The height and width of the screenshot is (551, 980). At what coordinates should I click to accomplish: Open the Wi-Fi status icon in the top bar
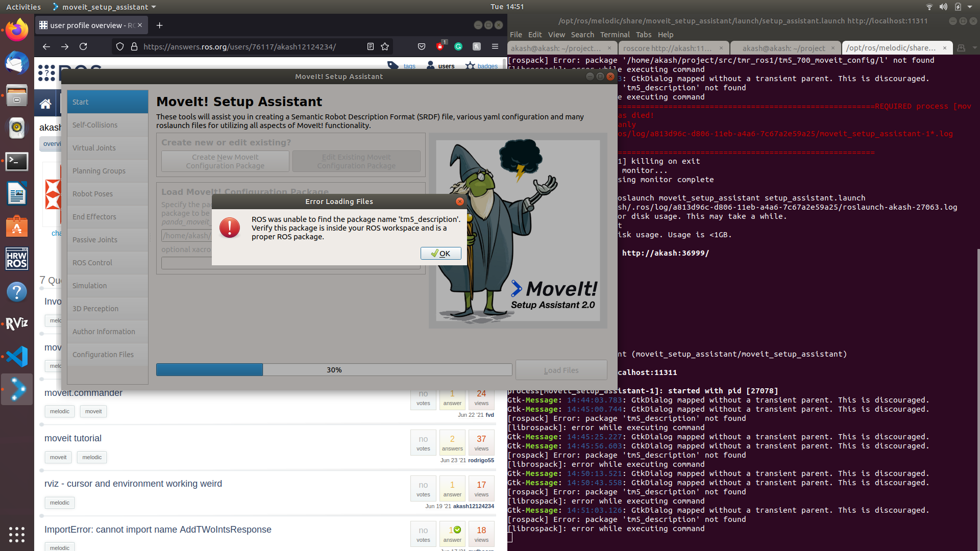coord(929,7)
